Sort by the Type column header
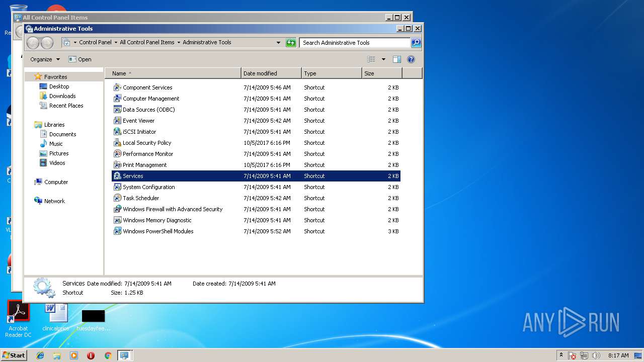The image size is (644, 362). [x=332, y=73]
